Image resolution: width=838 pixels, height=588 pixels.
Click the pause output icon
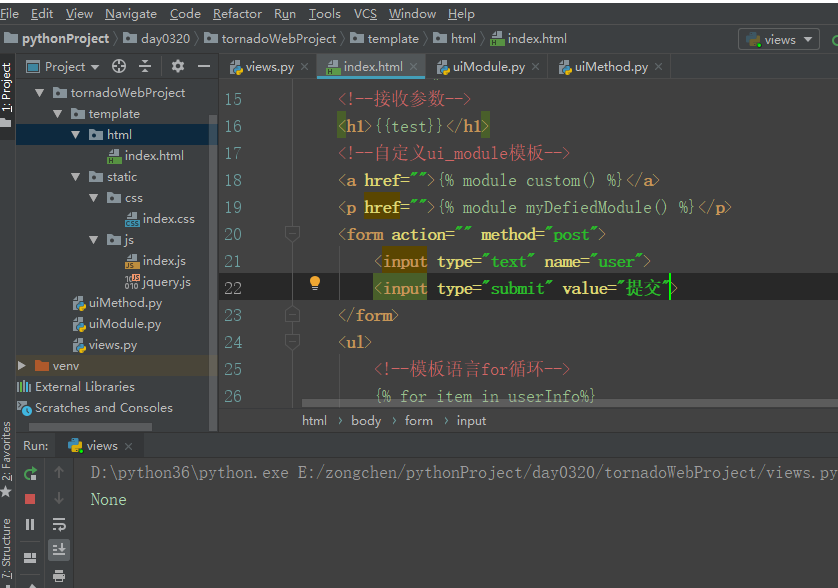(x=30, y=524)
